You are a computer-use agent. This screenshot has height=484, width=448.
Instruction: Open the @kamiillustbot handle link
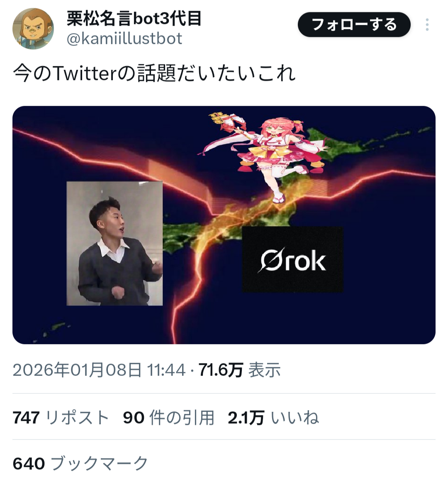click(124, 39)
